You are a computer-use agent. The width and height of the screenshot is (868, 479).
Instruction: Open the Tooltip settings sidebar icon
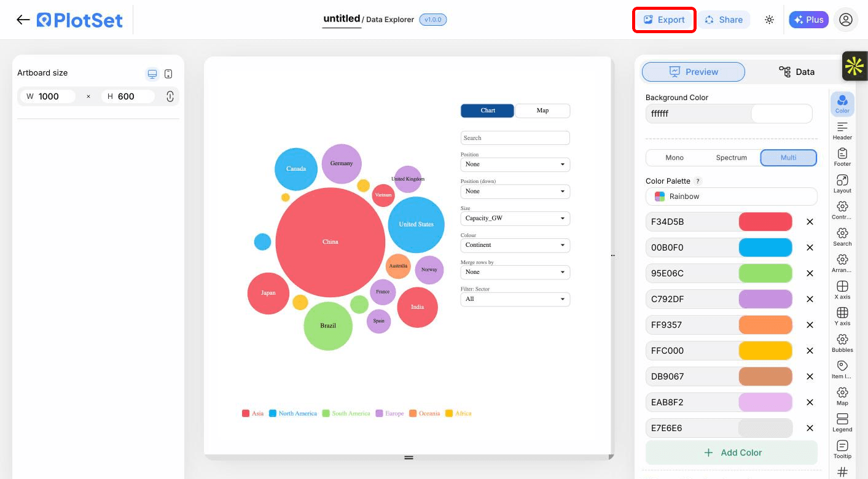click(x=842, y=449)
